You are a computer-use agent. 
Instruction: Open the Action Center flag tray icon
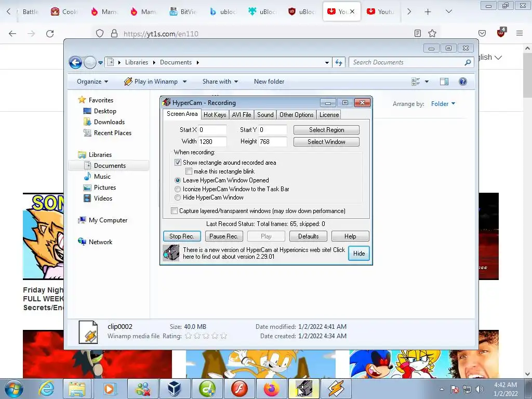455,389
